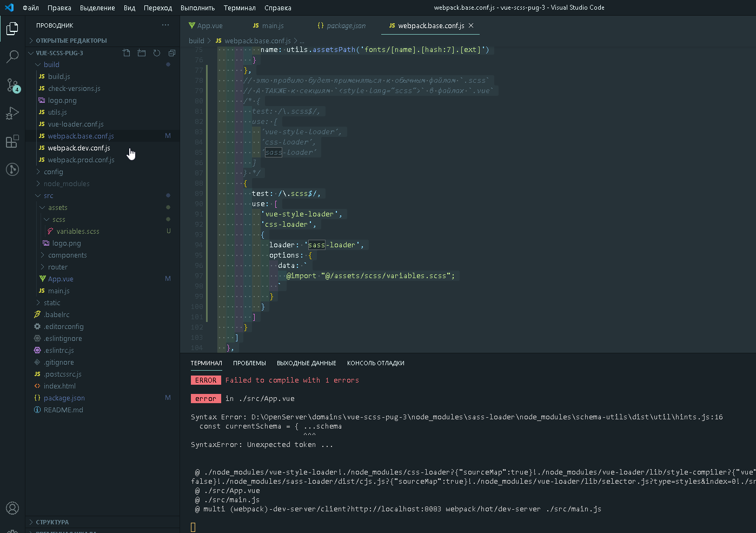The width and height of the screenshot is (756, 533).
Task: Open the Explorer view in the activity bar
Action: point(12,28)
